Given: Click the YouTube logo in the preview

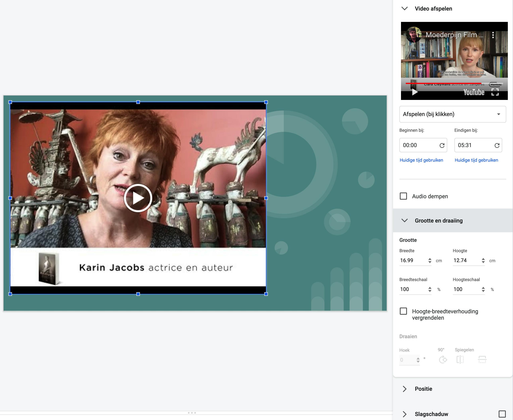Looking at the screenshot, I should click(x=474, y=92).
